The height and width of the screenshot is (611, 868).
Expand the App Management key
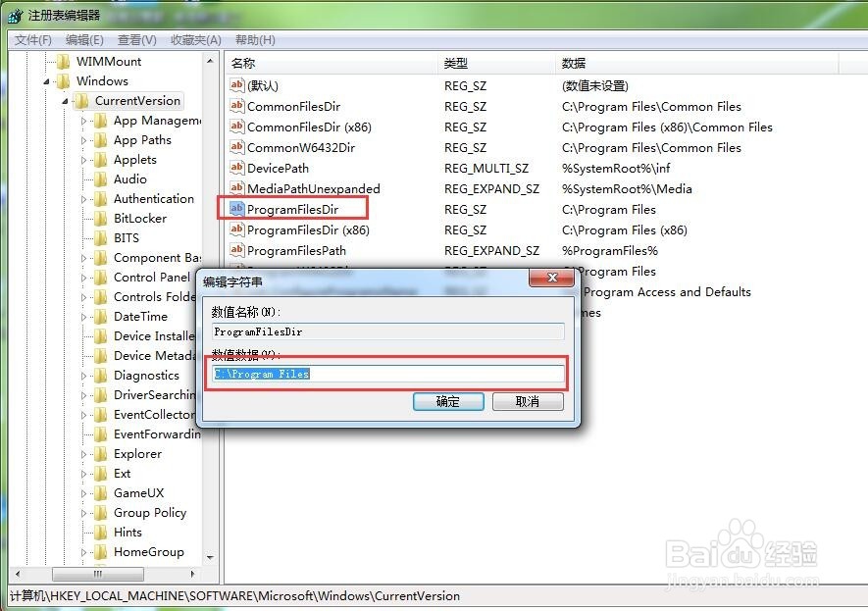(83, 122)
